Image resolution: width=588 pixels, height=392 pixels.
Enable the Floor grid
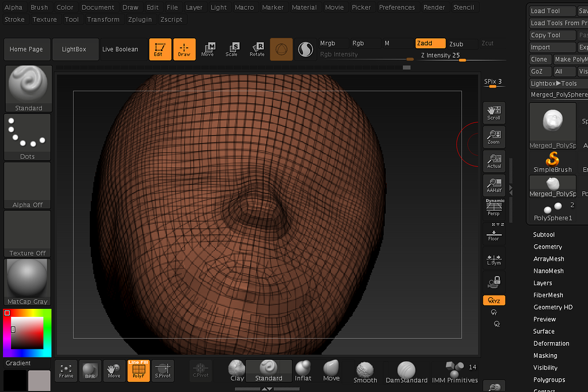point(494,233)
